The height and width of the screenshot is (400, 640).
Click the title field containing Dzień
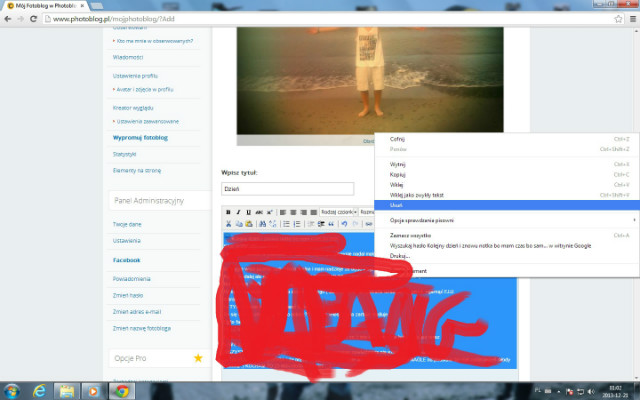pyautogui.click(x=288, y=189)
